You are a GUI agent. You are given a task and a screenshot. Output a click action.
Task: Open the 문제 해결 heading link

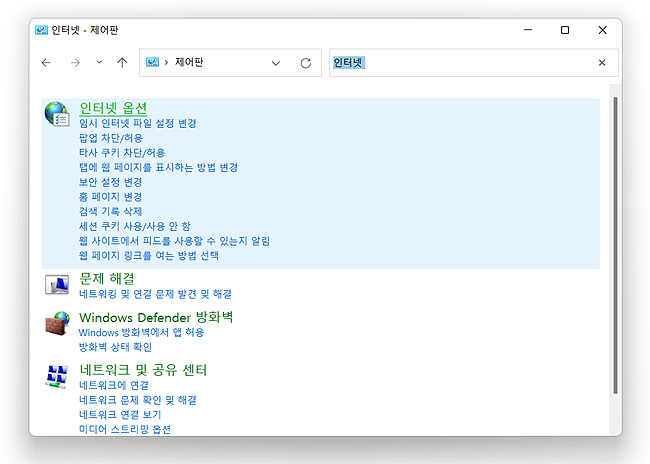pos(107,279)
